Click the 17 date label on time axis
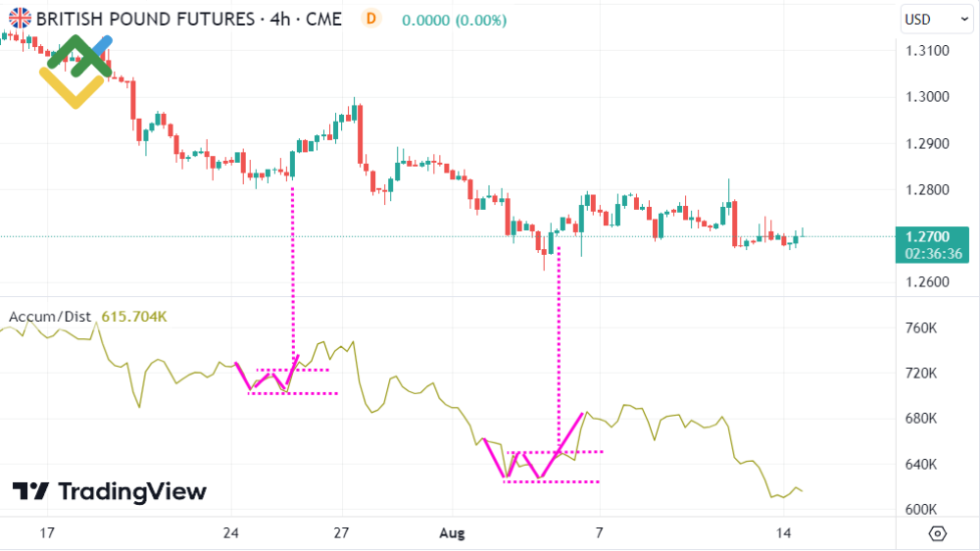Image resolution: width=980 pixels, height=551 pixels. [x=45, y=533]
